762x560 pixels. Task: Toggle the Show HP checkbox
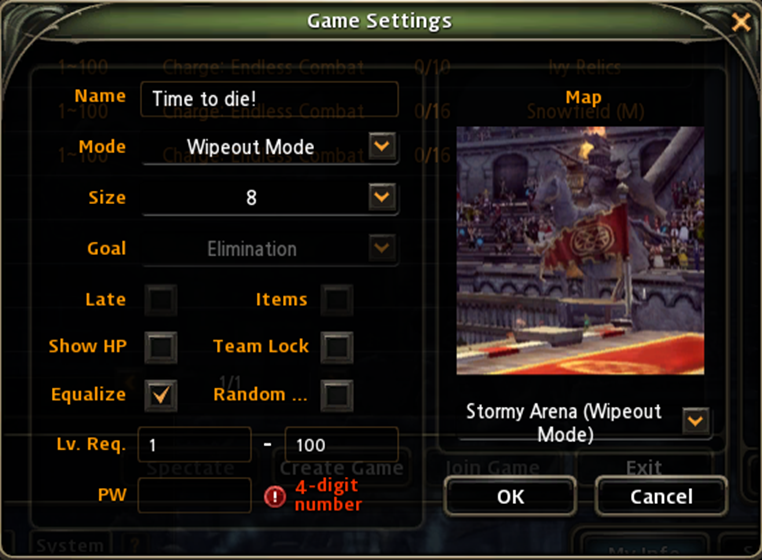161,347
